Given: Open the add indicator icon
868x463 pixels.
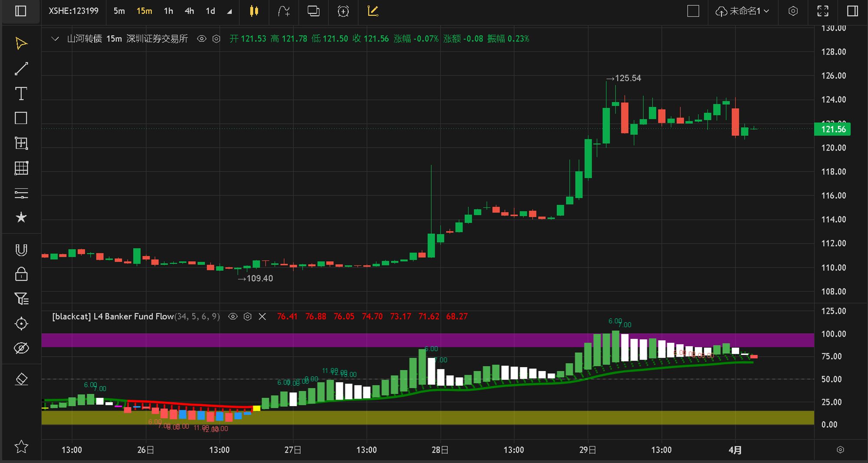Looking at the screenshot, I should click(284, 11).
